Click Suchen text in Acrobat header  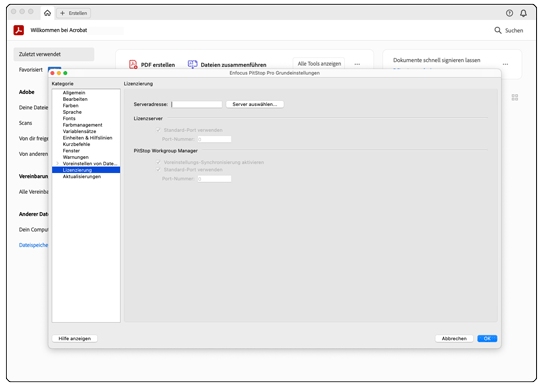tap(514, 31)
